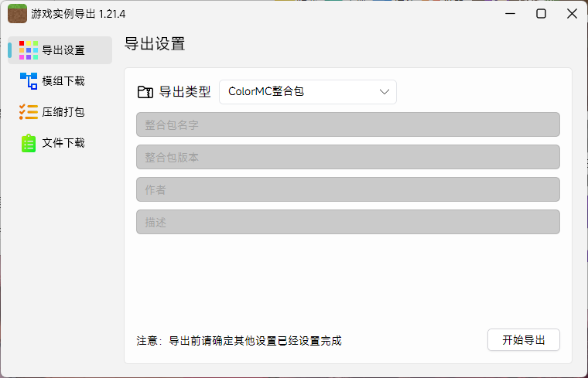Click the Minecraft grass block app icon
This screenshot has width=588, height=378.
[x=17, y=14]
